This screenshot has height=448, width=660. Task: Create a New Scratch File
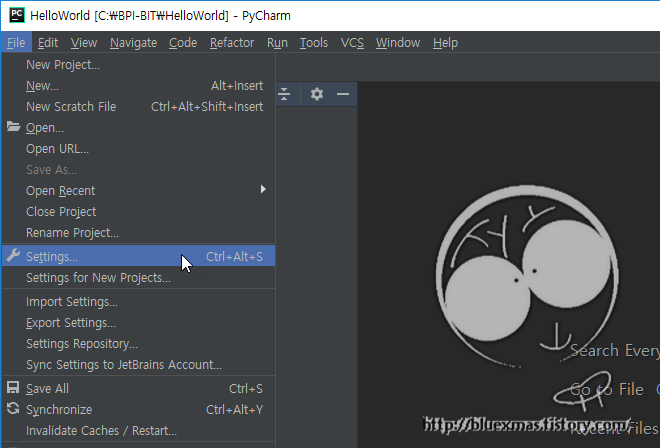(x=138, y=107)
